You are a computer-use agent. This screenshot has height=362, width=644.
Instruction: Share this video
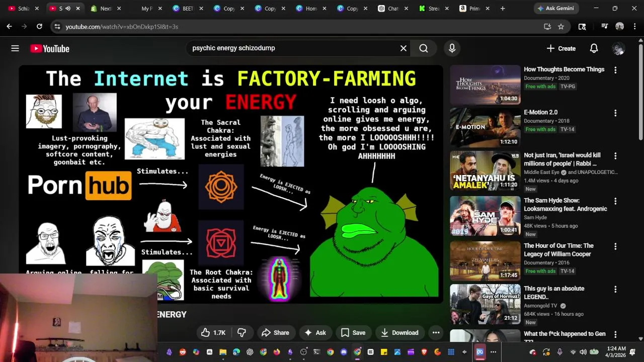[275, 333]
